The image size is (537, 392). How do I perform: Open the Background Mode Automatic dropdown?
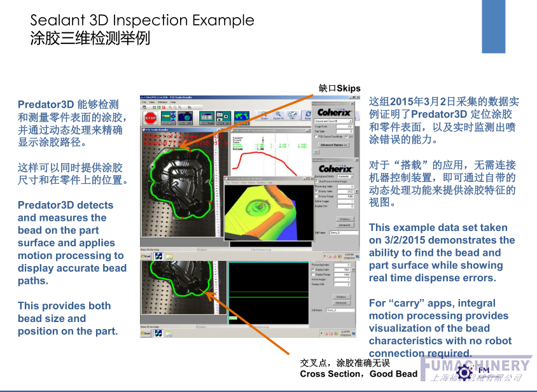[344, 176]
